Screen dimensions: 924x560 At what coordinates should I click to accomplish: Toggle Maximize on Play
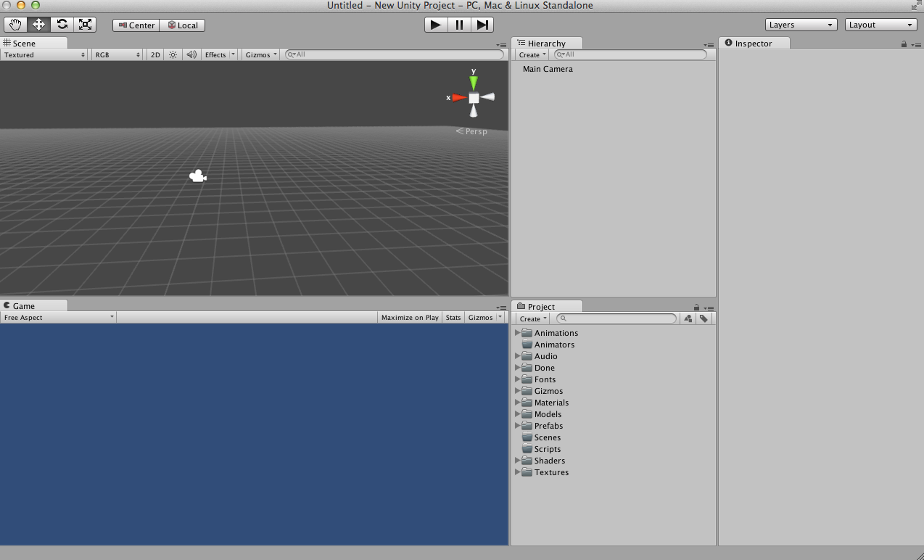(410, 317)
